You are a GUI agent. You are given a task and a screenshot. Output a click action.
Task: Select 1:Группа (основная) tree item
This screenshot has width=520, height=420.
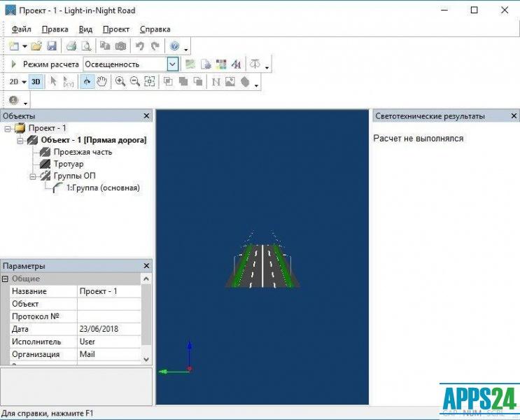pyautogui.click(x=103, y=188)
